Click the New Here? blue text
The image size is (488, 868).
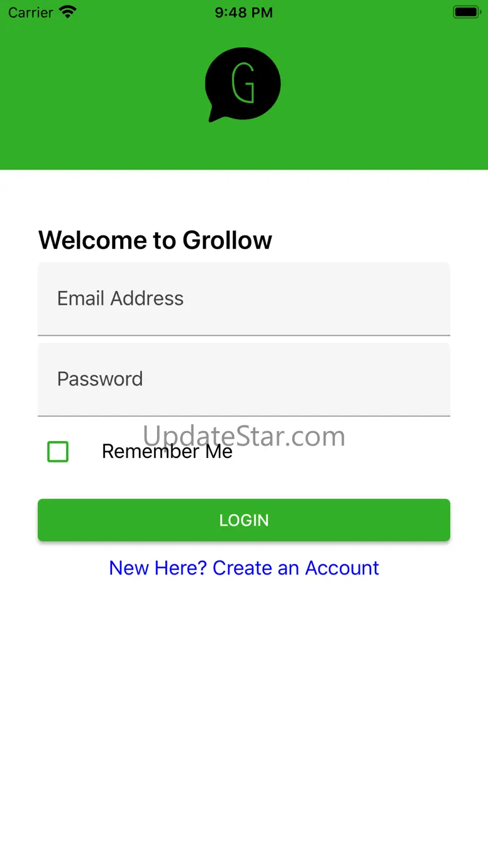click(x=158, y=568)
